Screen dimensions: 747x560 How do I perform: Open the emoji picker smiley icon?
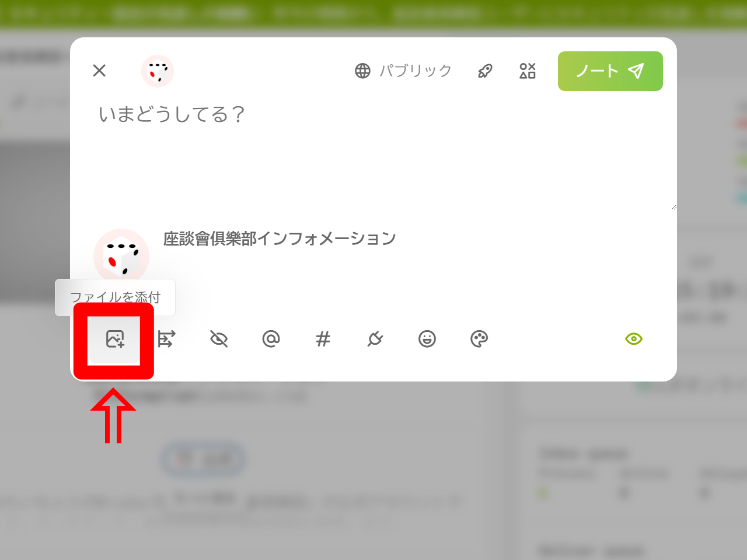427,339
